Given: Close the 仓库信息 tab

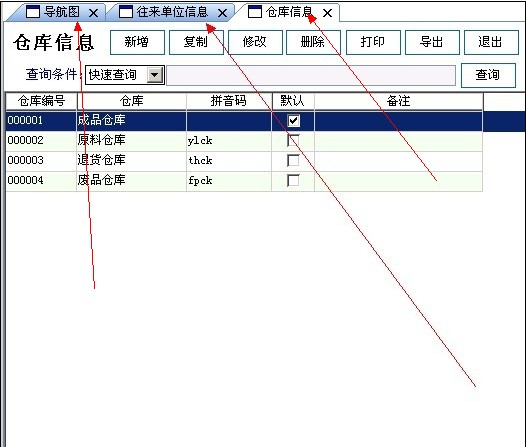Looking at the screenshot, I should (327, 13).
